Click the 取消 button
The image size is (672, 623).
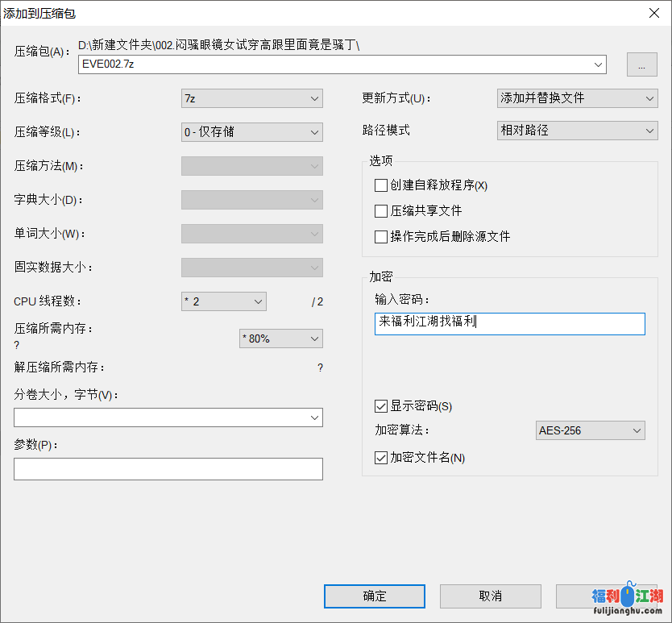pyautogui.click(x=490, y=596)
